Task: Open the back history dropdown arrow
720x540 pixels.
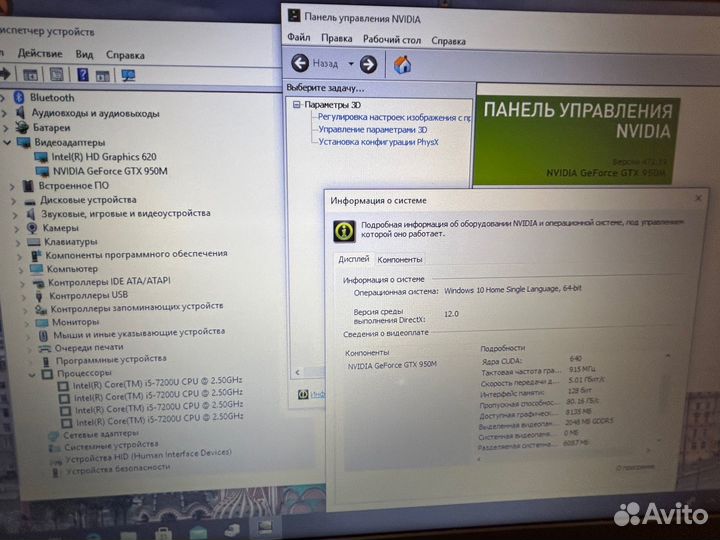Action: coord(351,64)
